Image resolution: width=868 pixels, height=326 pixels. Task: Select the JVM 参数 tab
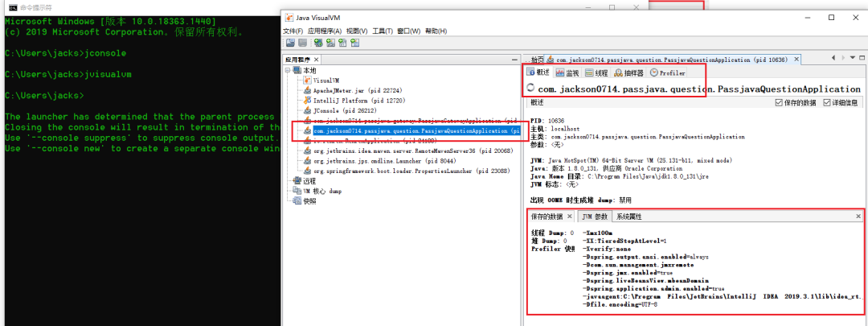595,217
